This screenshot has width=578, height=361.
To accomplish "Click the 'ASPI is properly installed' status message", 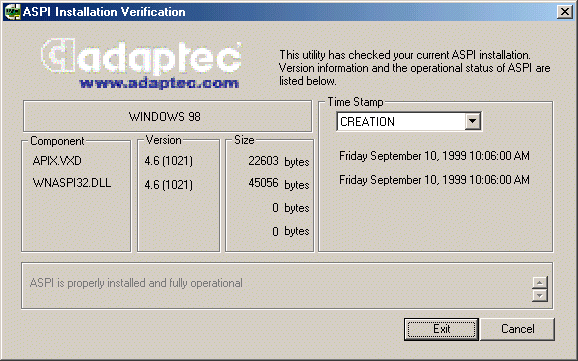I will 136,283.
